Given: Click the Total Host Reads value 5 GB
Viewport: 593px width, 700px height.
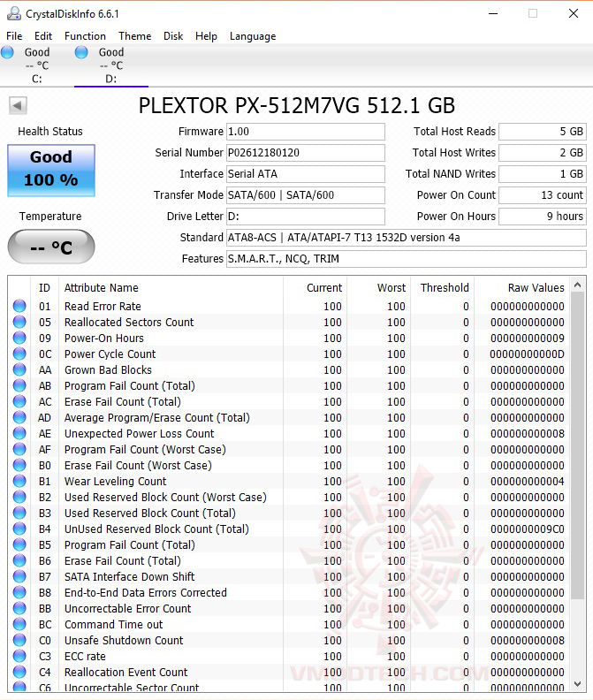Looking at the screenshot, I should click(x=543, y=132).
